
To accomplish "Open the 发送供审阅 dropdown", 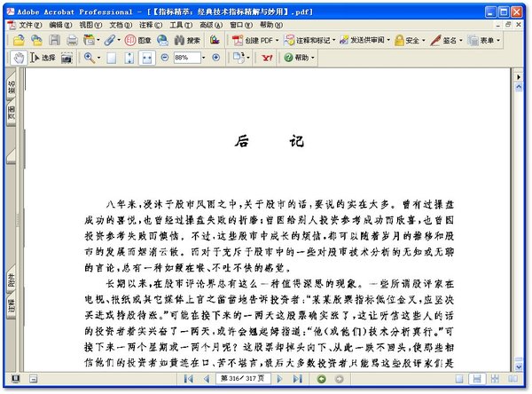I will (x=364, y=41).
